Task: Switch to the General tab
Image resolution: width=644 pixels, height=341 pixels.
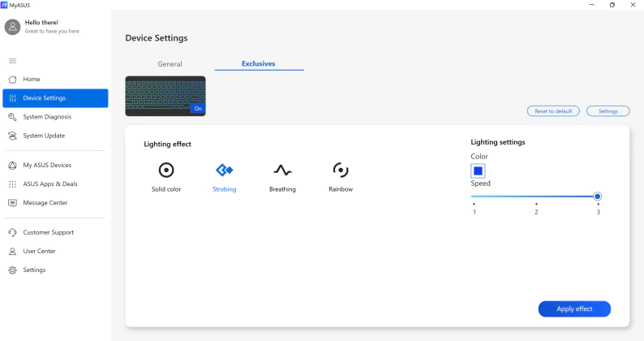Action: (x=170, y=64)
